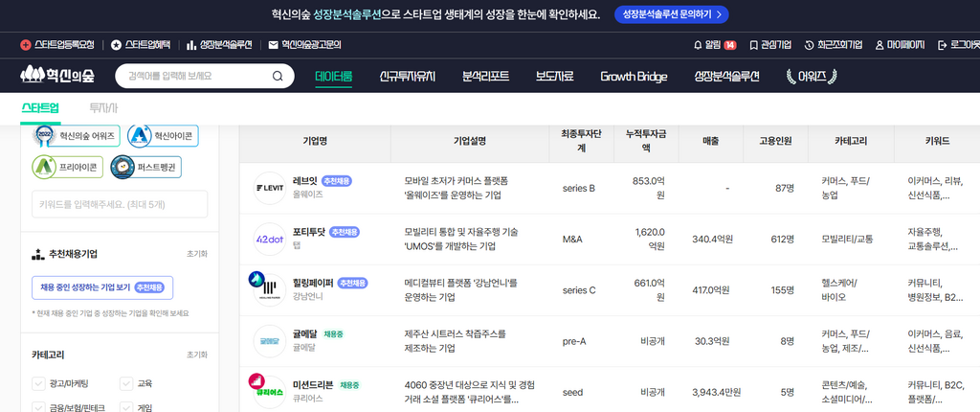Click 성장분석솔루션 문의하기 banner button

671,14
